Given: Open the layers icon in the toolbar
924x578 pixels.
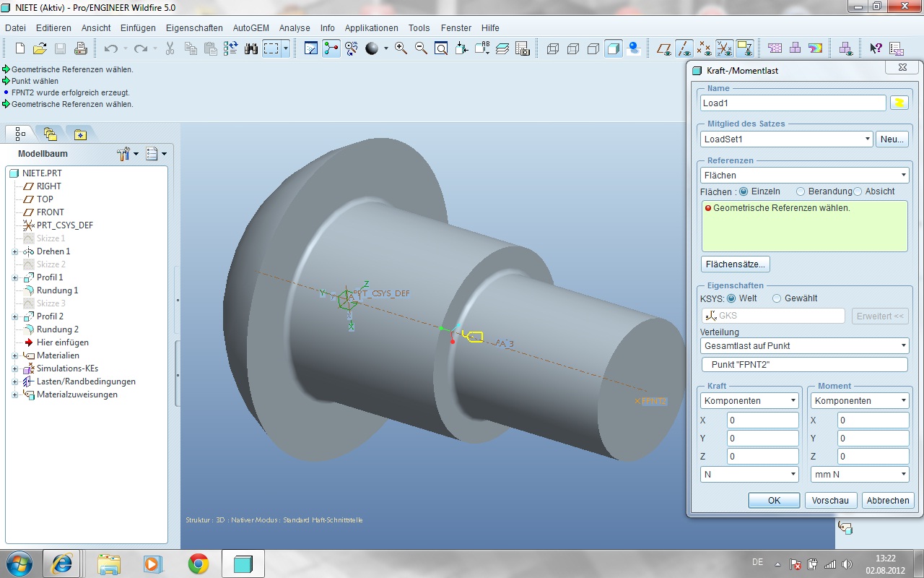Looking at the screenshot, I should 502,48.
